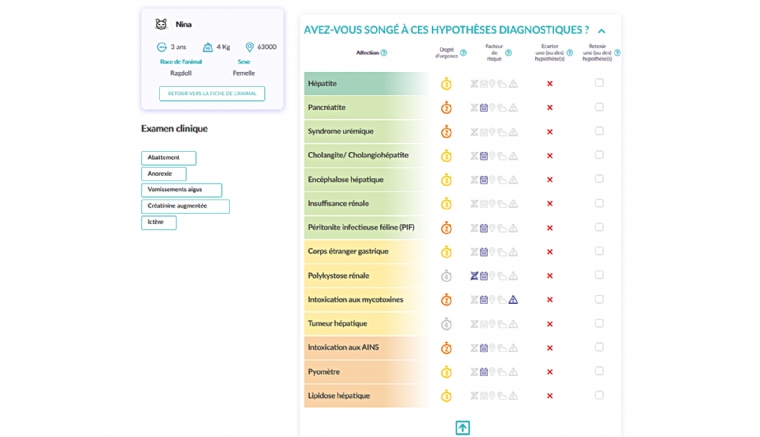Click the hourglass icon for Polykystose rénale
Screen dimensions: 760x437
tap(474, 276)
